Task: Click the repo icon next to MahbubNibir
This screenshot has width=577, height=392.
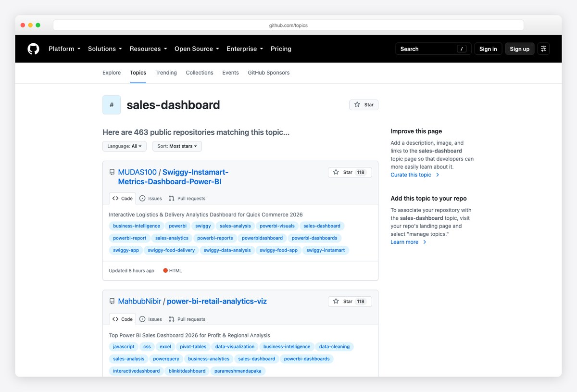Action: (112, 302)
